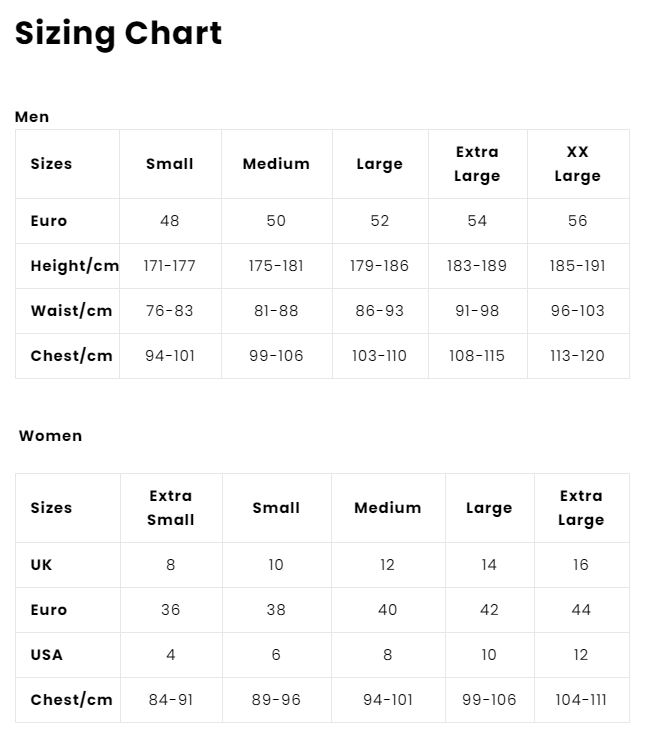Select the XX Large column header
This screenshot has width=665, height=735.
[577, 164]
